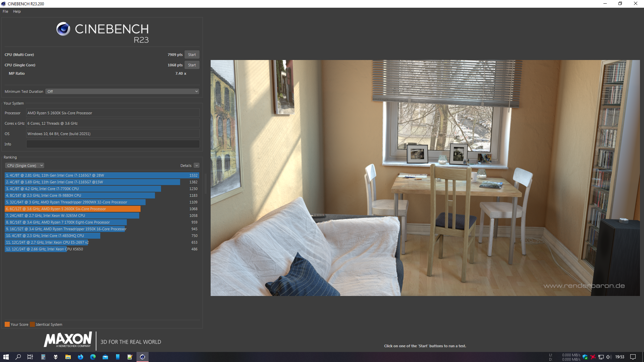The image size is (644, 362).
Task: Start the CPU Single Core test
Action: coord(192,65)
